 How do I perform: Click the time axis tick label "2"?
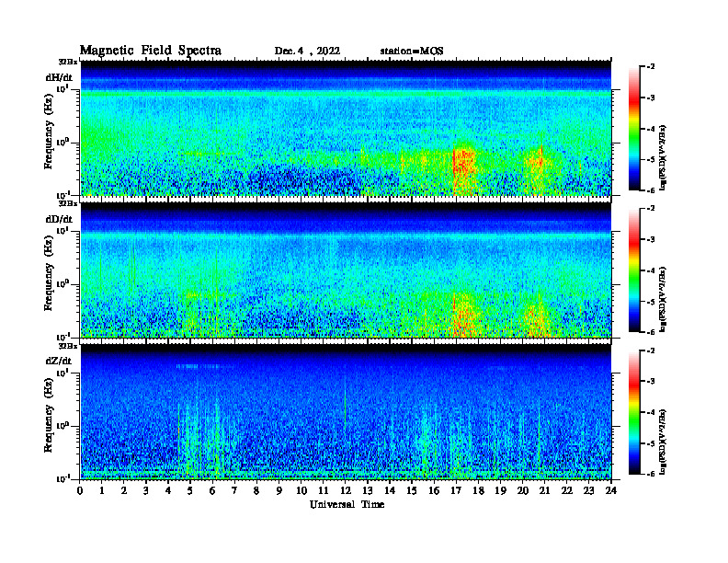click(124, 491)
